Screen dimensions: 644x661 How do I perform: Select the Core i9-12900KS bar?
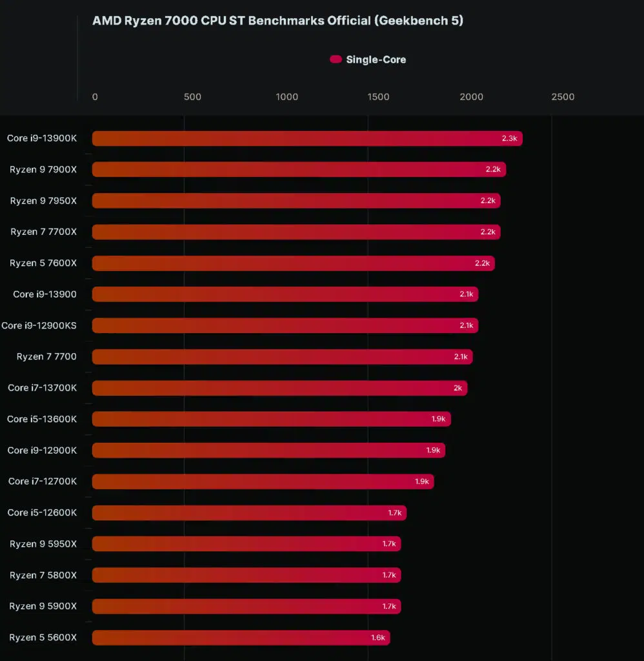click(x=285, y=325)
